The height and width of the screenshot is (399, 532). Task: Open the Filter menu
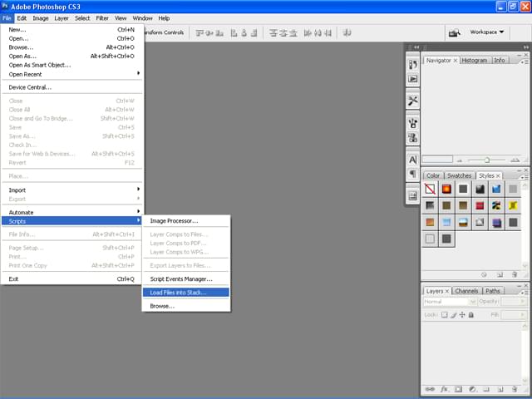tap(101, 18)
